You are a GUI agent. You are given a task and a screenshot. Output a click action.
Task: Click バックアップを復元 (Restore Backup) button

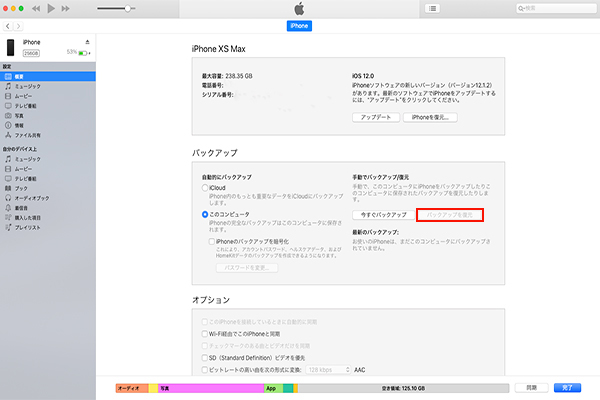[x=450, y=215]
